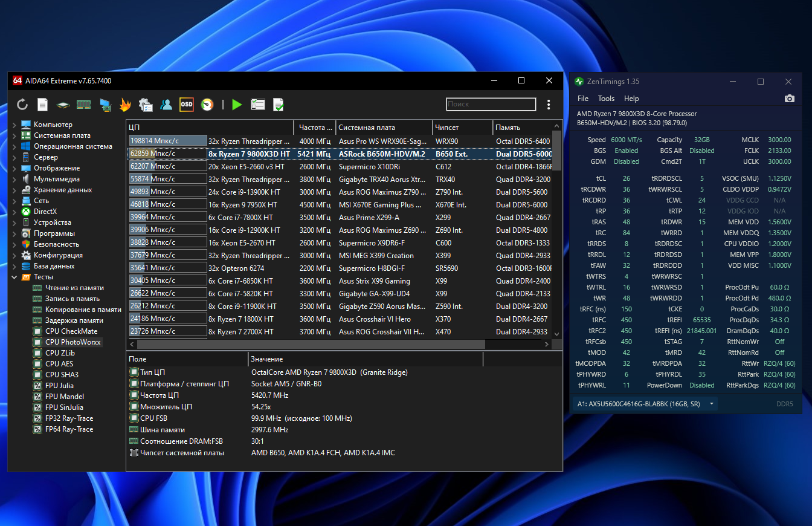Open the Report document icon in toolbar
This screenshot has height=526, width=812.
pos(42,105)
